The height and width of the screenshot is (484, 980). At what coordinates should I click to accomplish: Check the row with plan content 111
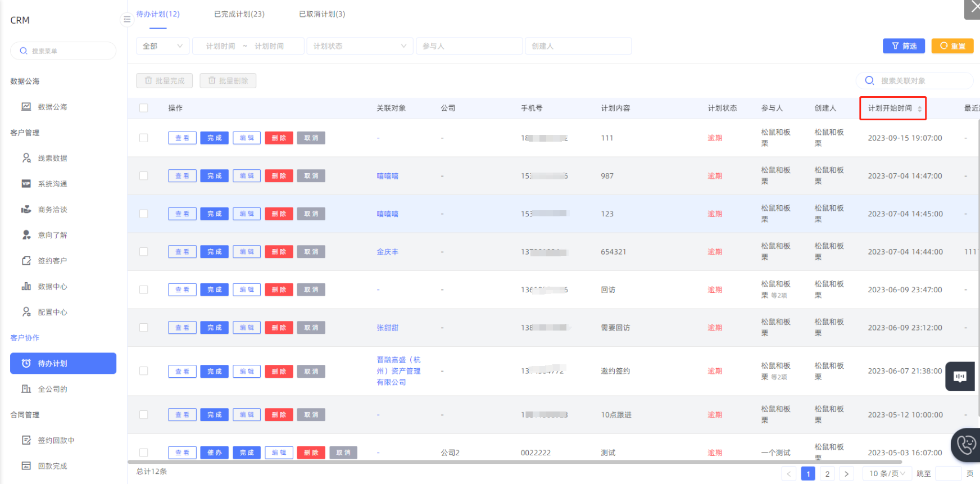[144, 138]
